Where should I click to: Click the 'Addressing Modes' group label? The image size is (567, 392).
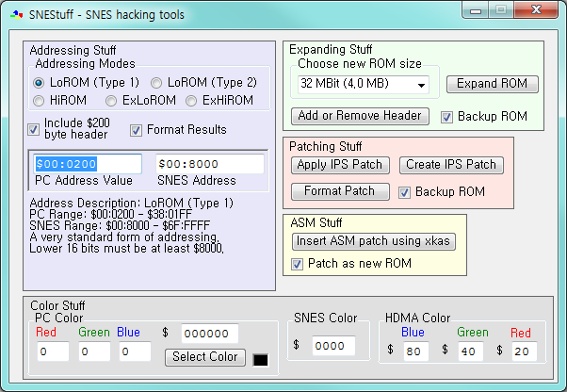(x=86, y=64)
